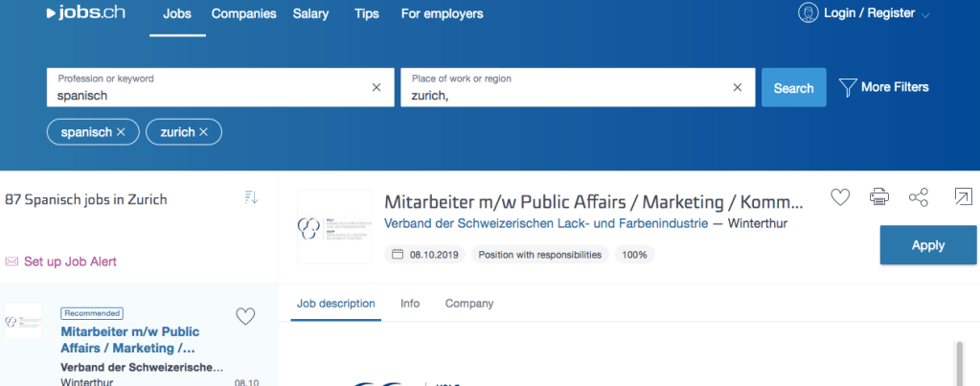Screen dimensions: 980x386
Task: Click the sort results icon
Action: coord(251,197)
